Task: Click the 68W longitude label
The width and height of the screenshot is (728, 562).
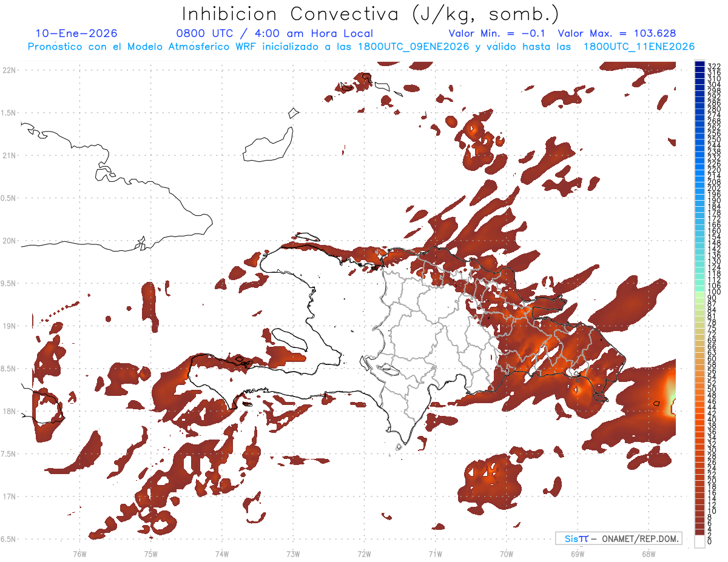Action: pos(649,553)
